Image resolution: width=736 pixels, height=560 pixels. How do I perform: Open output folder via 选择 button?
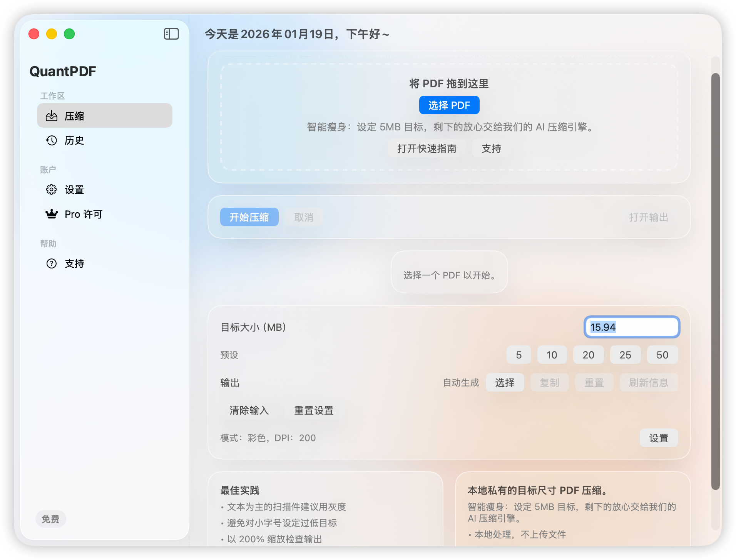[x=505, y=382]
